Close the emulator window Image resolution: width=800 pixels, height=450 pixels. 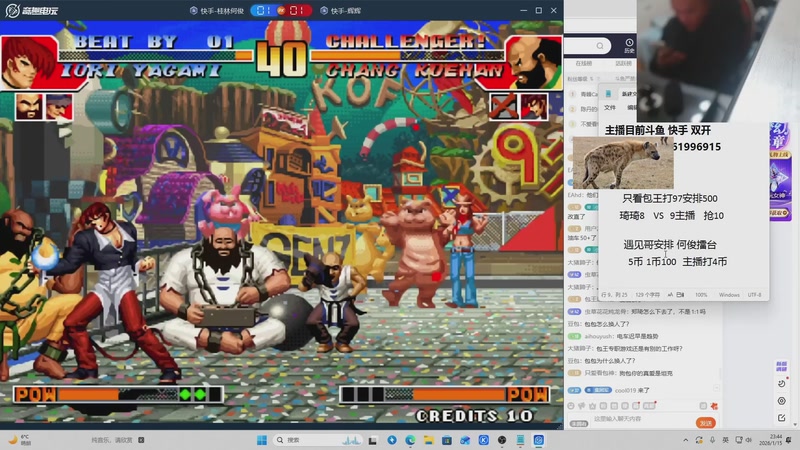(x=554, y=10)
